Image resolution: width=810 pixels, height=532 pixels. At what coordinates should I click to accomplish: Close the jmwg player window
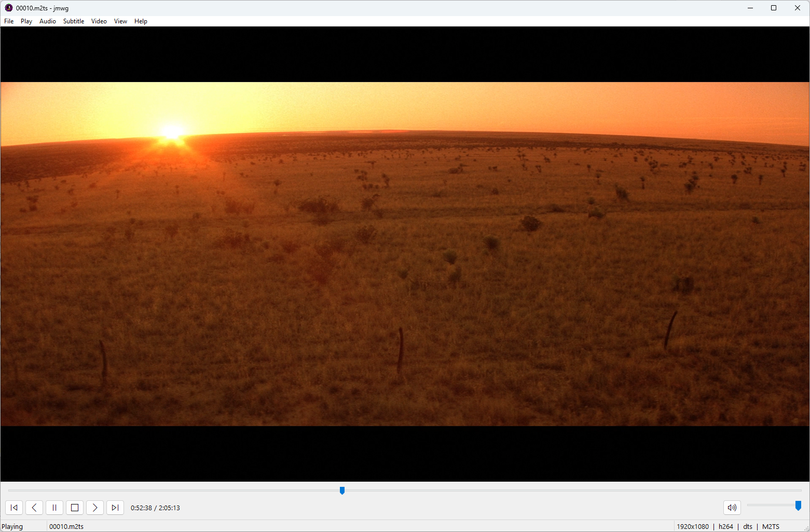pyautogui.click(x=798, y=8)
